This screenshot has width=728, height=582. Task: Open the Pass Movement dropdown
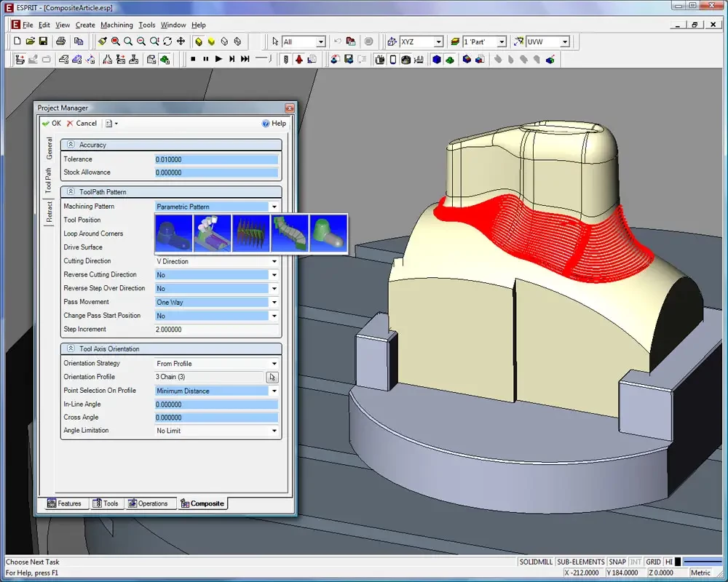(x=274, y=303)
